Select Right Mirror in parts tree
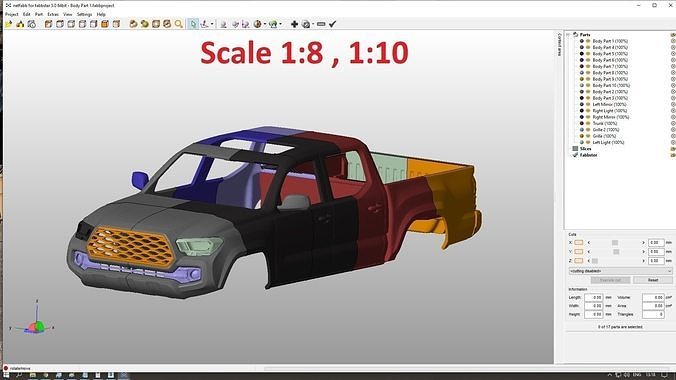Image resolution: width=676 pixels, height=380 pixels. [x=610, y=117]
